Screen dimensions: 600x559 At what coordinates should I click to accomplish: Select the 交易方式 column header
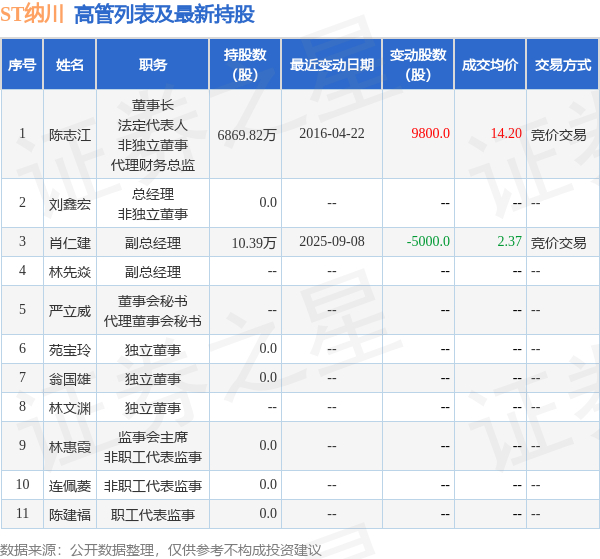tap(562, 65)
